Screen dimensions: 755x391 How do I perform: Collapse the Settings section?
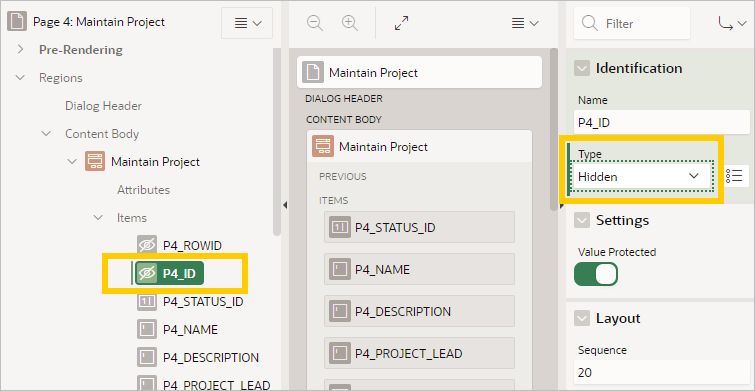coord(582,221)
